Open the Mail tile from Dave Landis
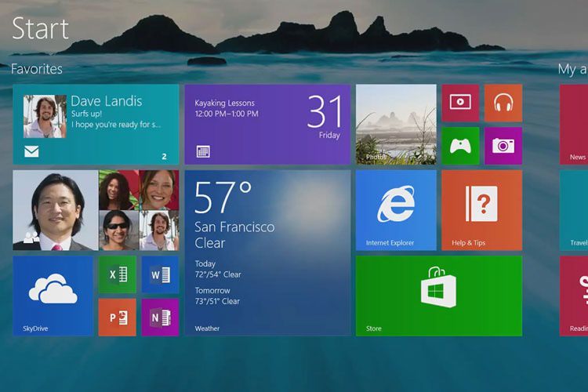The image size is (588, 392). coord(96,124)
